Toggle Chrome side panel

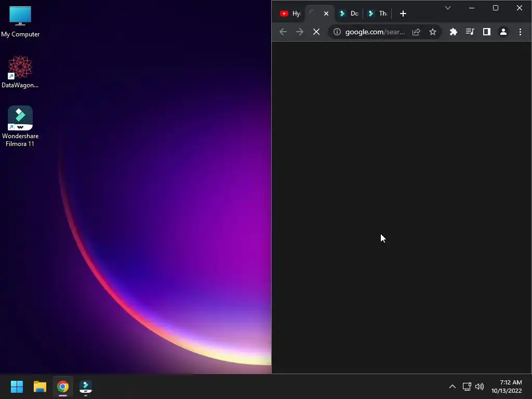coord(486,32)
